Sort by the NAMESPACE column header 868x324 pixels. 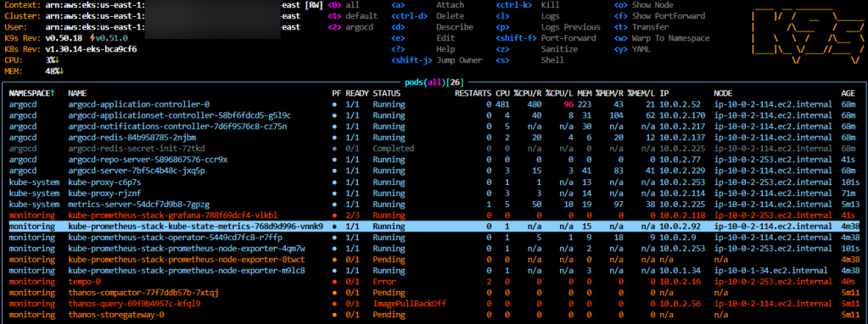click(x=31, y=93)
